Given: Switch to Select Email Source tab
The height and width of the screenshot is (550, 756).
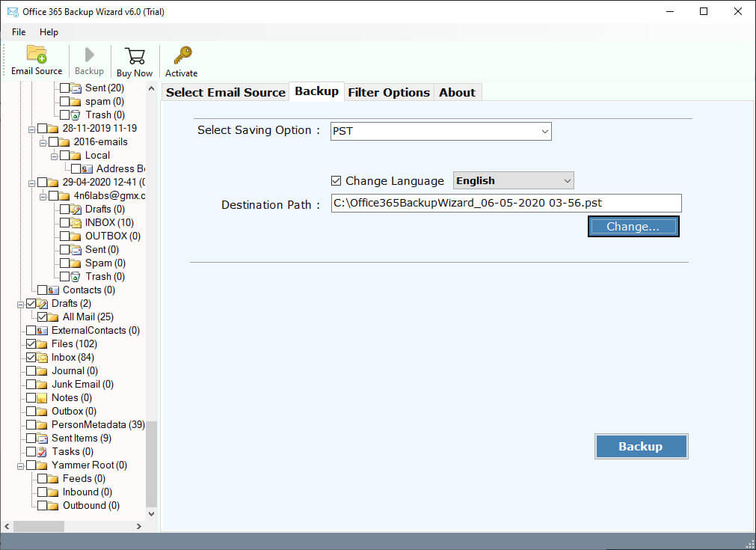Looking at the screenshot, I should 226,93.
